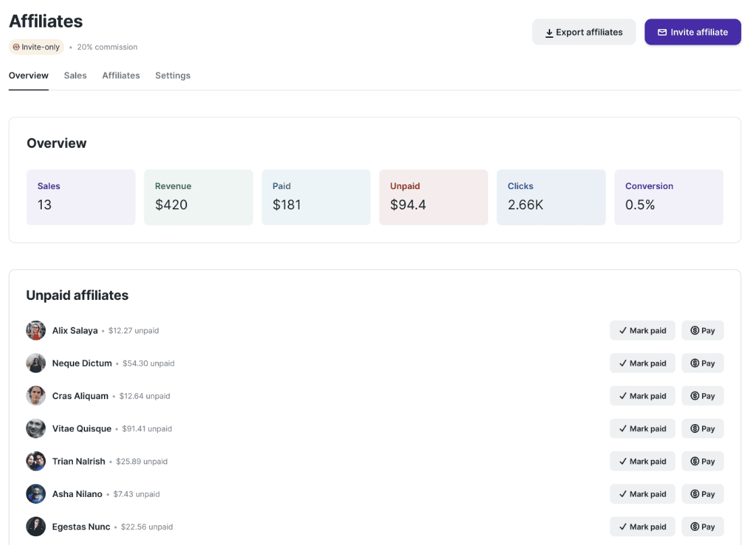756x545 pixels.
Task: Click the envelope icon in Invite affiliate
Action: (x=662, y=32)
